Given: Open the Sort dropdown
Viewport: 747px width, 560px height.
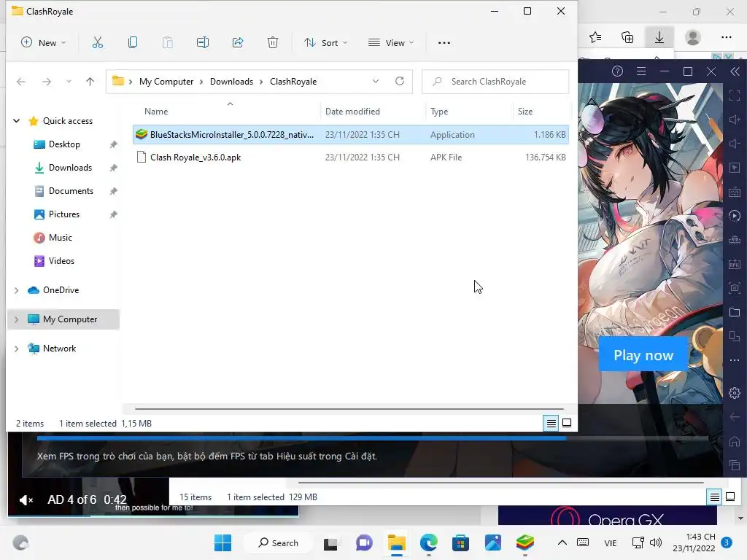Looking at the screenshot, I should [326, 43].
